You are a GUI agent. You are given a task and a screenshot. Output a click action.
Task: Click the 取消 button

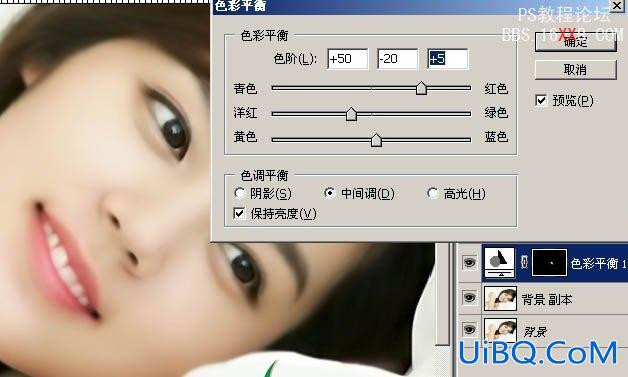pyautogui.click(x=576, y=70)
